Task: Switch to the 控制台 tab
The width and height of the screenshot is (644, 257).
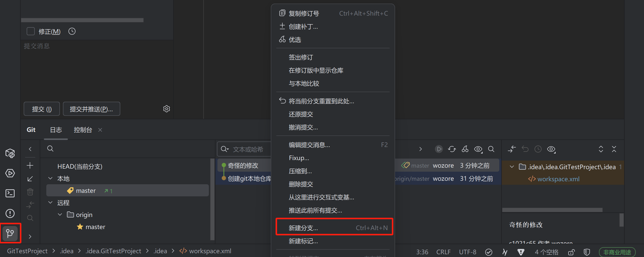Action: click(83, 130)
